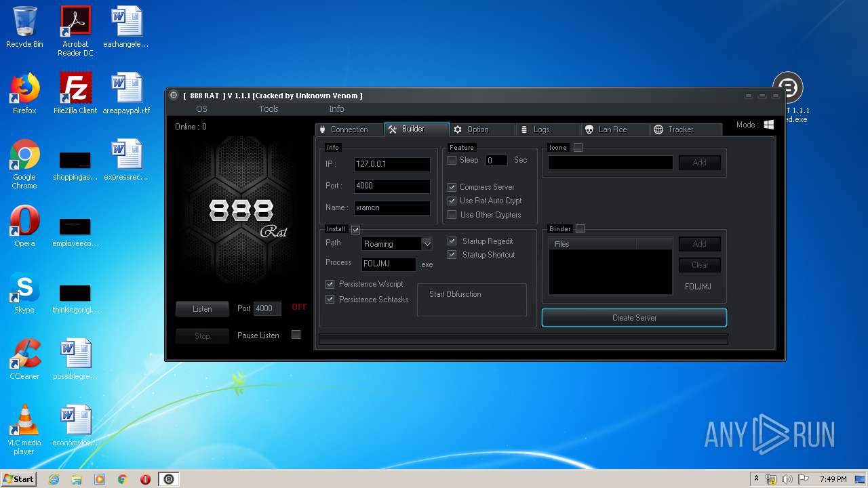Select the expressrec Word document icon
This screenshot has height=488, width=868.
126,160
